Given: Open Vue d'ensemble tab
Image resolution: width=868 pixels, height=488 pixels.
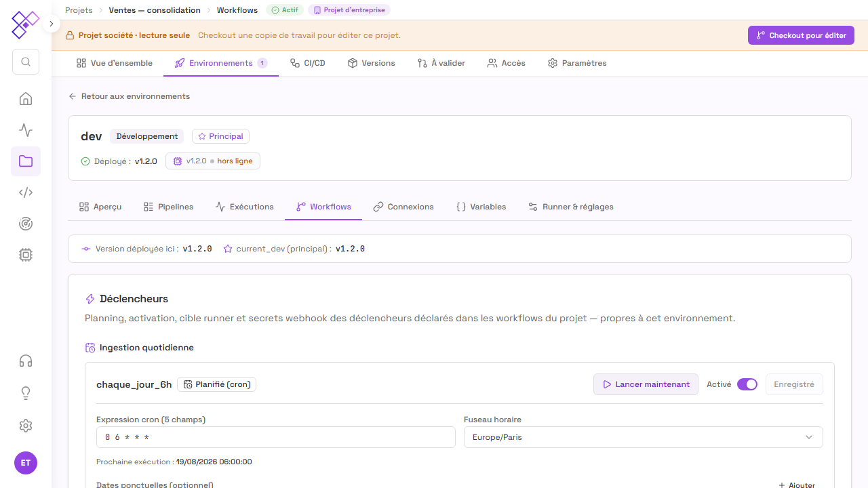Looking at the screenshot, I should 115,63.
